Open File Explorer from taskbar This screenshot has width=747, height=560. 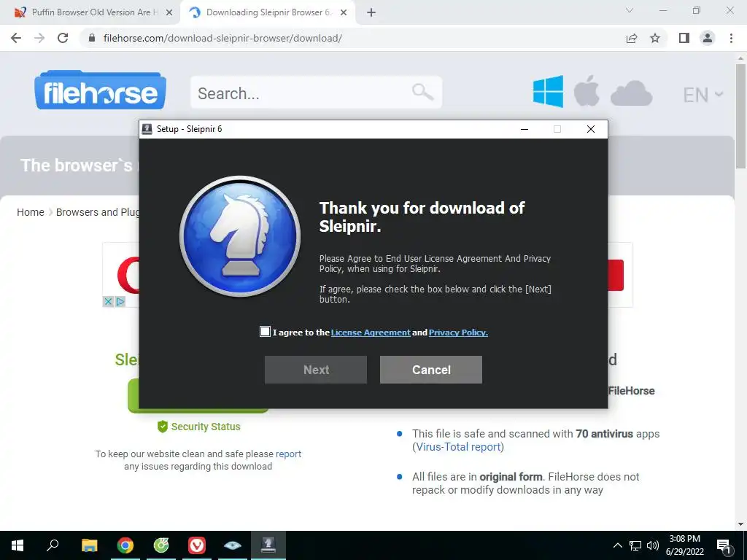(x=89, y=545)
